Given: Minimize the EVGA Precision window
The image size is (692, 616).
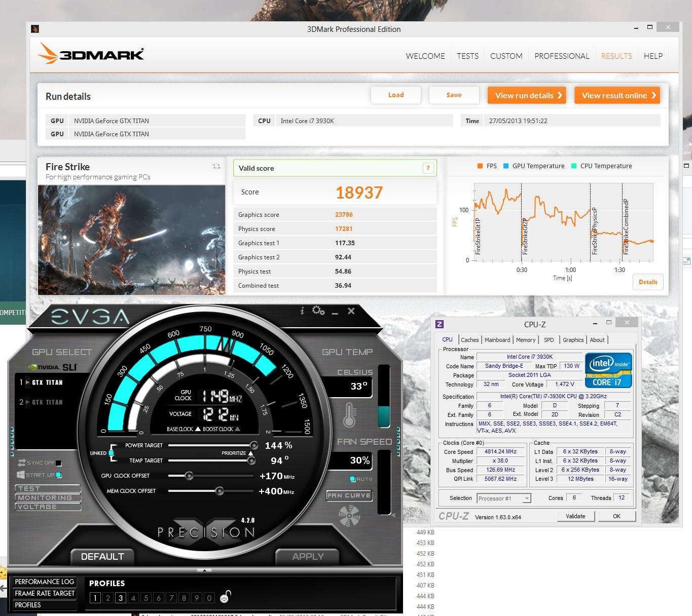Looking at the screenshot, I should coord(335,313).
